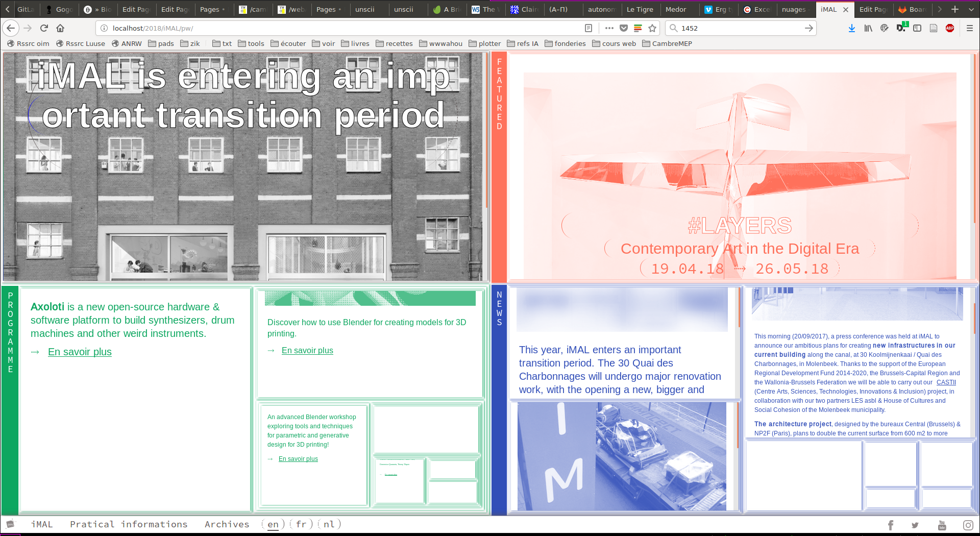Open the Adblock Plus extension icon
This screenshot has height=536, width=980.
(x=950, y=28)
